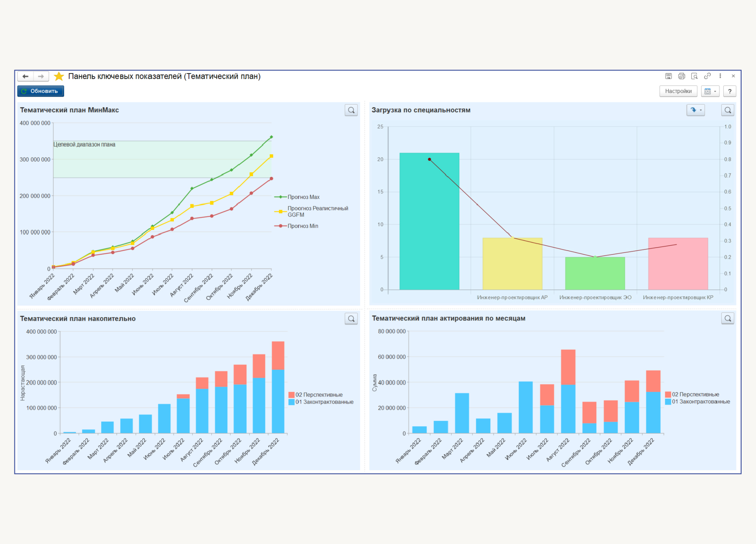This screenshot has width=756, height=544.
Task: Click the save floppy disk icon
Action: click(x=668, y=76)
